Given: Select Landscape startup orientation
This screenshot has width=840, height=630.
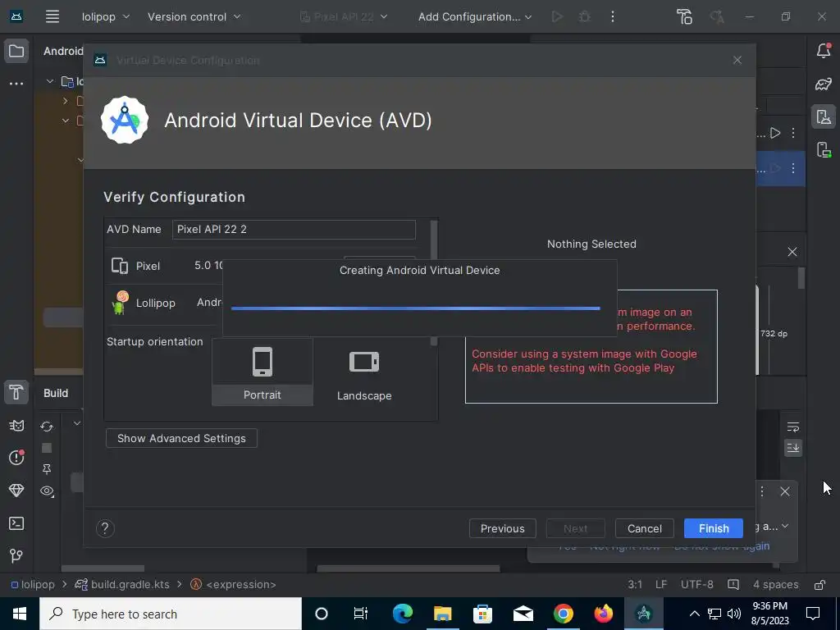Looking at the screenshot, I should [x=364, y=374].
